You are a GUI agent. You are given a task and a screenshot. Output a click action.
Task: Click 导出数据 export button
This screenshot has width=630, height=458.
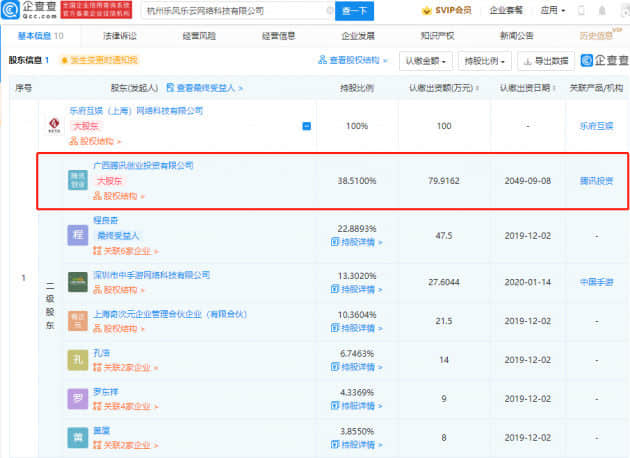546,61
